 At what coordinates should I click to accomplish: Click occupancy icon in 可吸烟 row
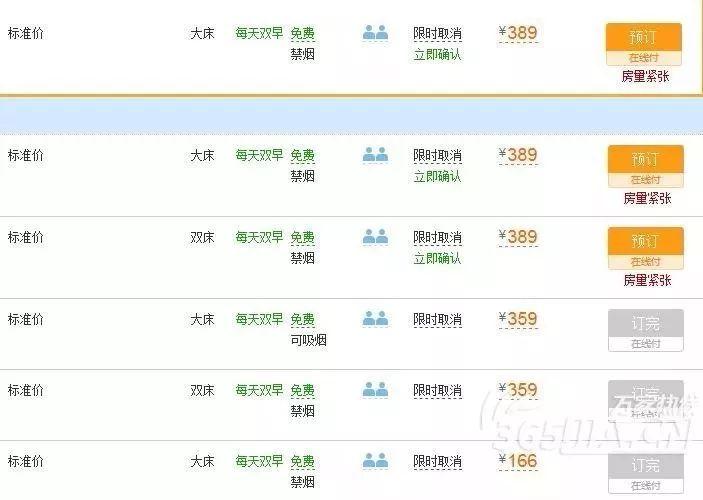(x=375, y=319)
